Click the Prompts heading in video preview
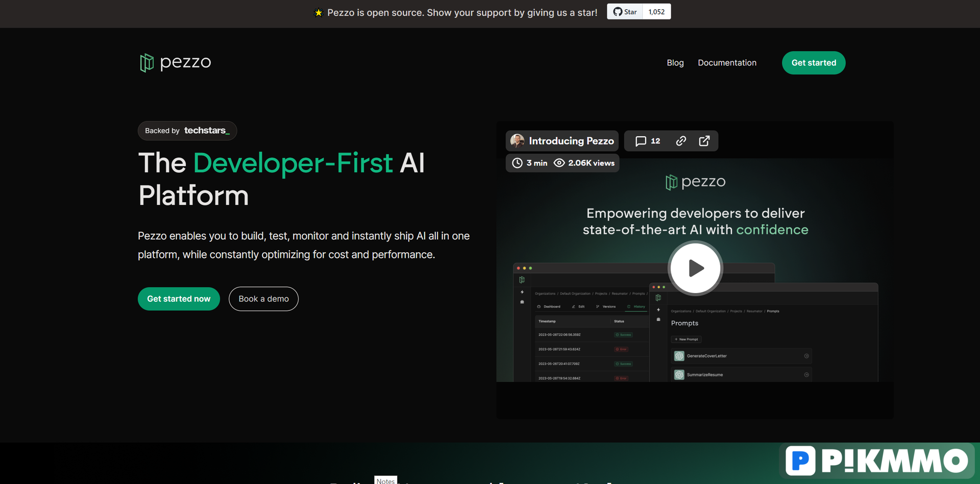Viewport: 980px width, 484px height. tap(684, 323)
